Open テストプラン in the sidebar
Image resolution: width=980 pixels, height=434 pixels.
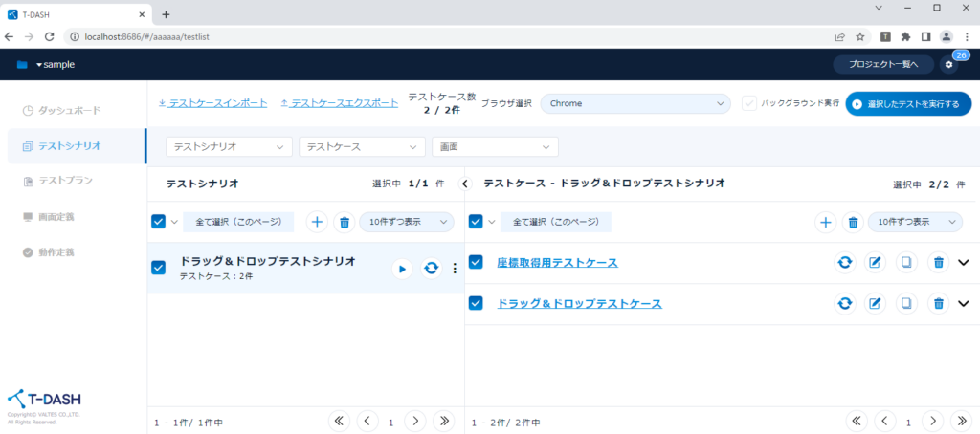click(x=65, y=181)
